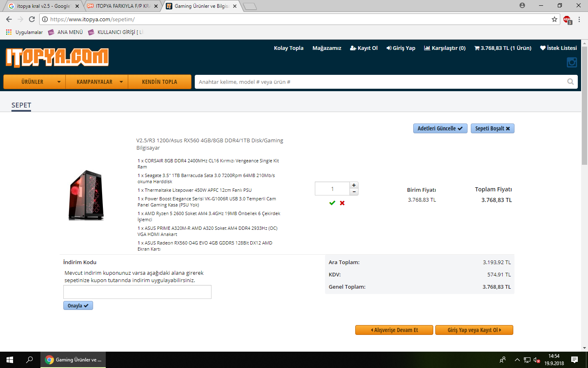Switch to ITOPYA FARKIYLA F/P tab
Viewport: 588px width, 368px height.
point(122,6)
